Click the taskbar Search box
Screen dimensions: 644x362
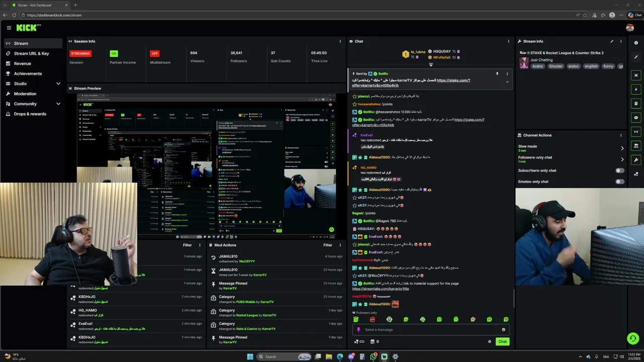[285, 356]
